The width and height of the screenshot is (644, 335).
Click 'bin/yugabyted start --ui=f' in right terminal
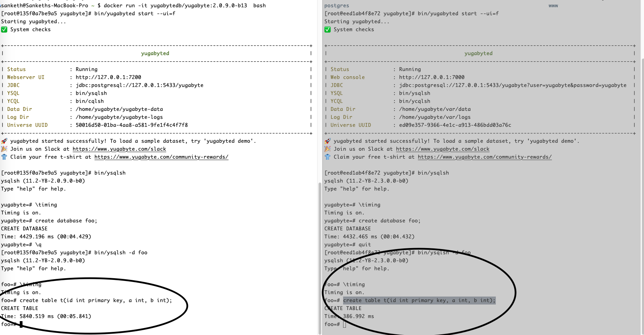pyautogui.click(x=458, y=14)
